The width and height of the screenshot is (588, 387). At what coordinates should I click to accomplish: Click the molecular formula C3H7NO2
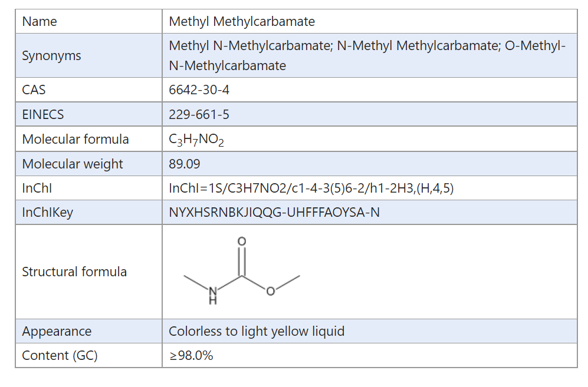196,140
